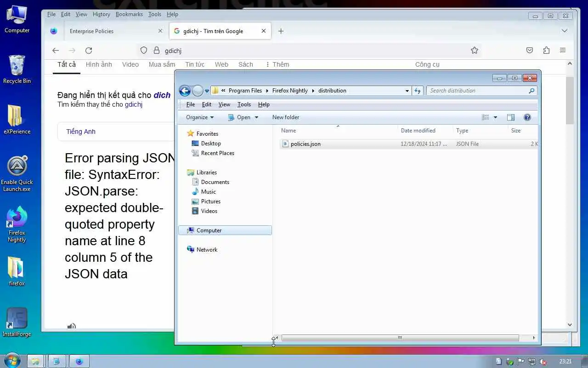The height and width of the screenshot is (368, 588).
Task: Open the Recycle Bin desktop icon
Action: pos(17,69)
